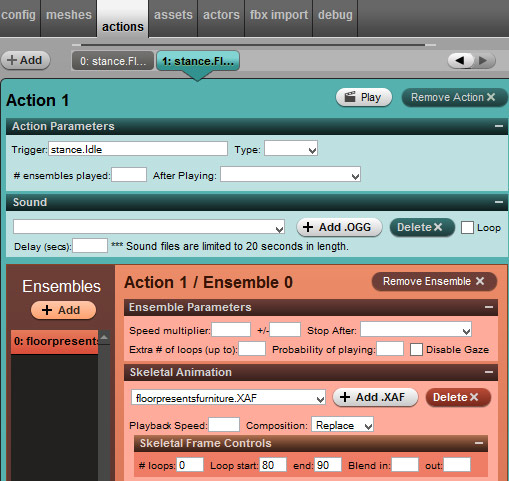The image size is (509, 481).
Task: Open the Type dropdown
Action: tap(291, 149)
